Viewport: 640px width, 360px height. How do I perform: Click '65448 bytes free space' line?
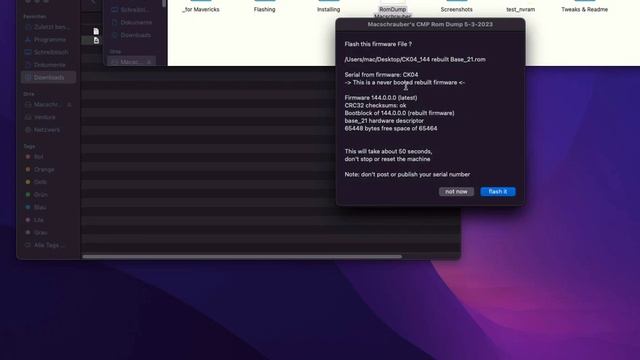pyautogui.click(x=391, y=129)
